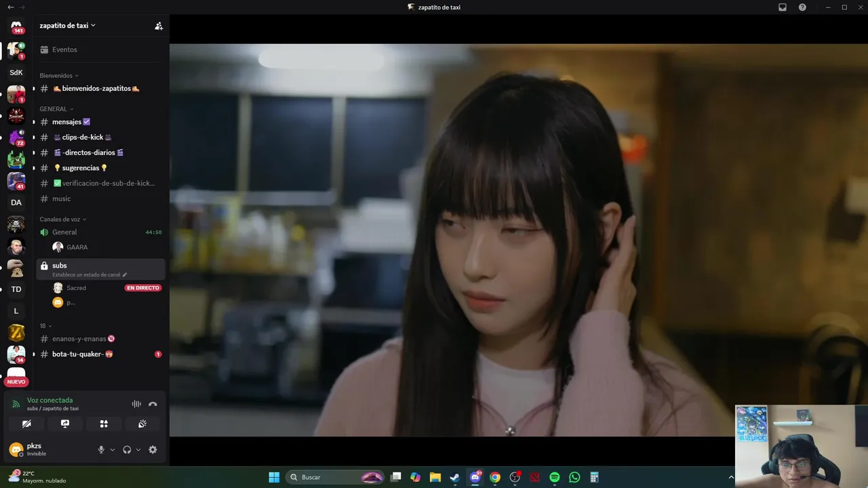Viewport: 868px width, 488px height.
Task: Open voice connection quality signal icon
Action: tap(16, 404)
